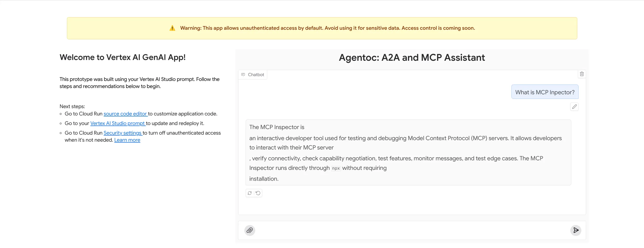Send the message with the arrow icon
Screen dimensions: 644x248
(576, 230)
